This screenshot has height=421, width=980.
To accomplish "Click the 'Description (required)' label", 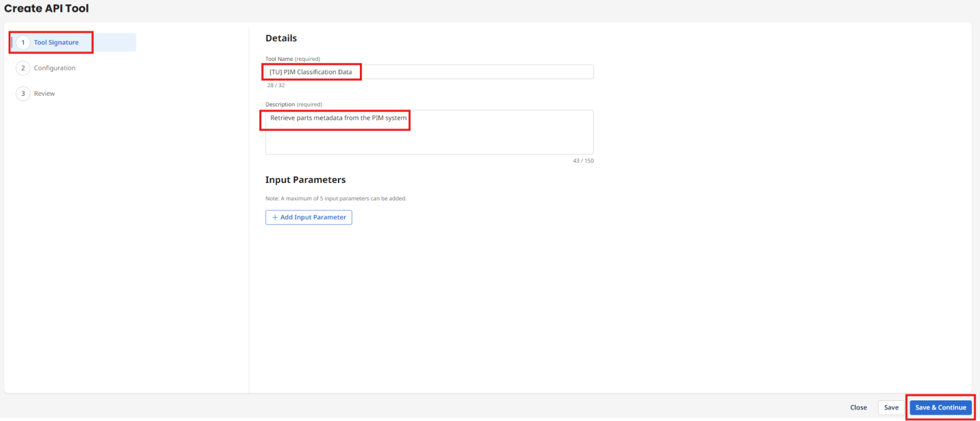I will tap(294, 105).
